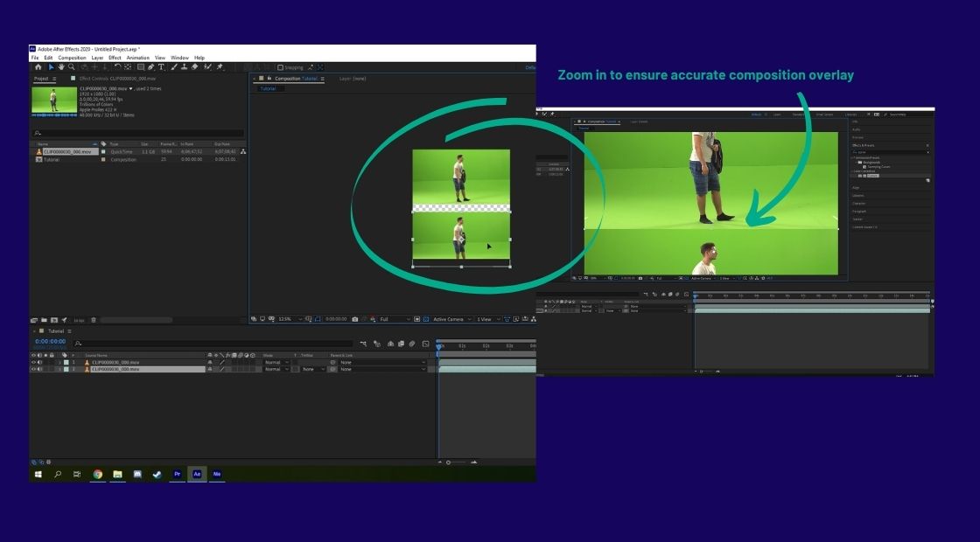Click the Home icon in the toolbar

38,66
